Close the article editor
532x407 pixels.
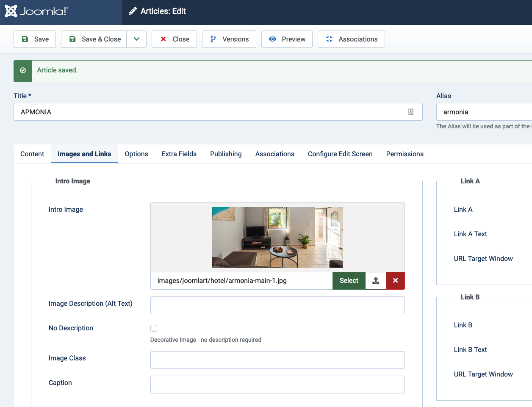click(174, 39)
